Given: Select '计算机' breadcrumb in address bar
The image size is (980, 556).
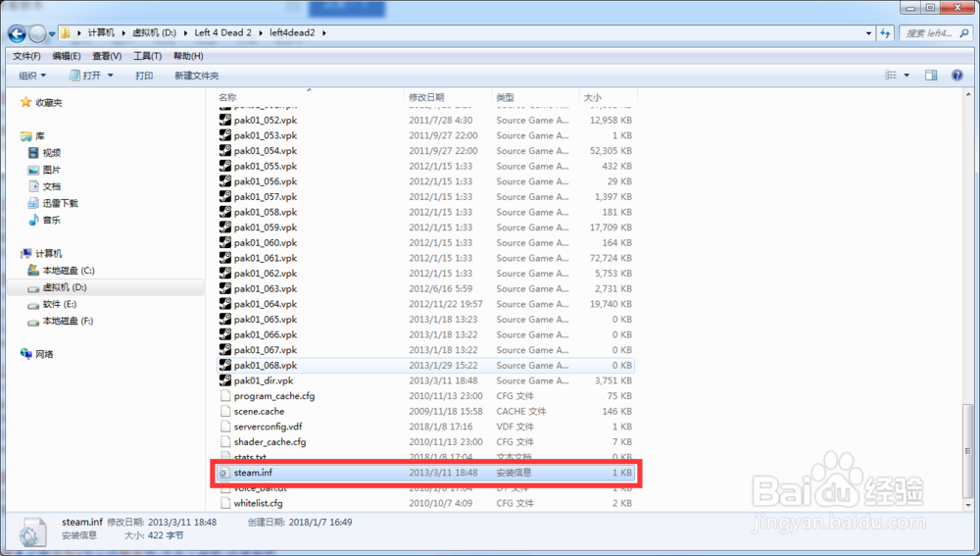Looking at the screenshot, I should 101,32.
